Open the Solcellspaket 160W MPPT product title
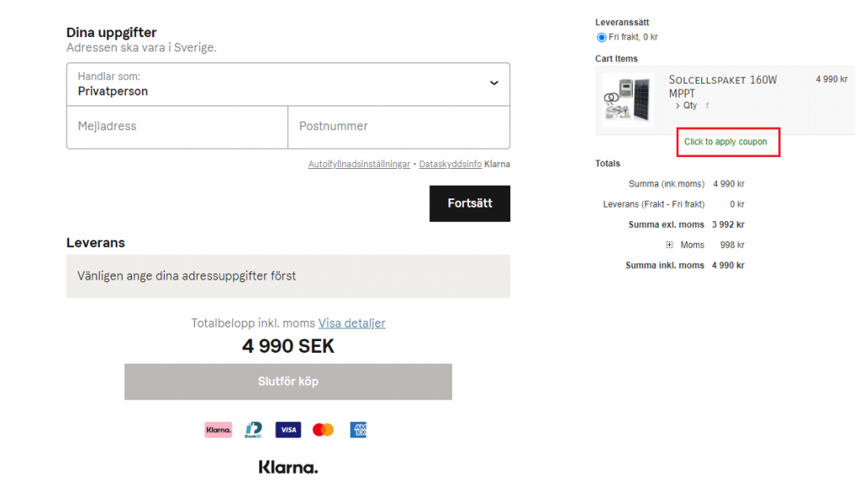 click(722, 86)
